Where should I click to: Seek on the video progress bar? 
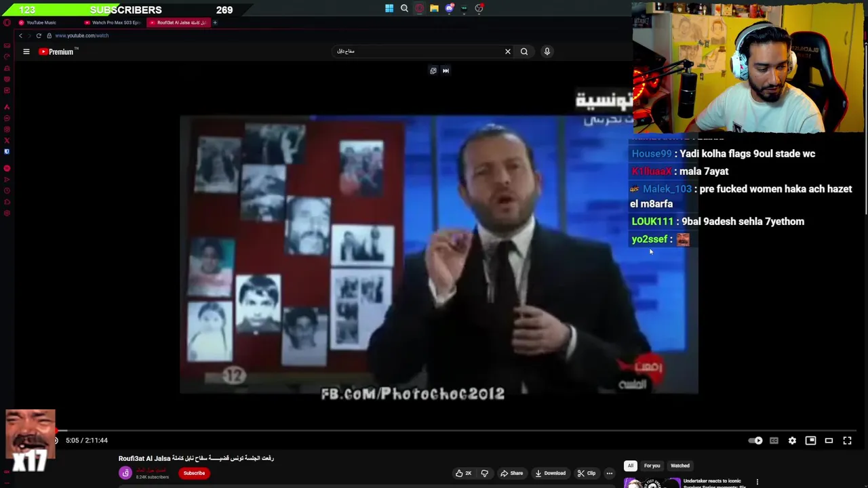(456, 430)
